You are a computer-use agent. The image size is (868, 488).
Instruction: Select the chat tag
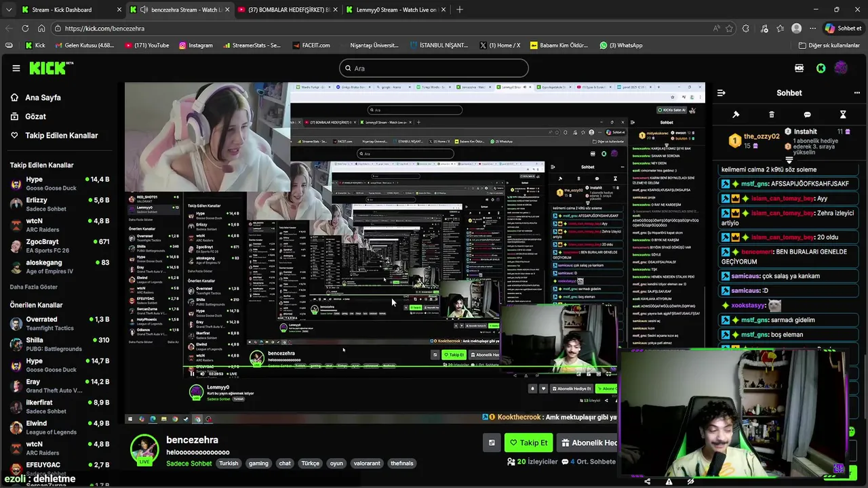[285, 464]
